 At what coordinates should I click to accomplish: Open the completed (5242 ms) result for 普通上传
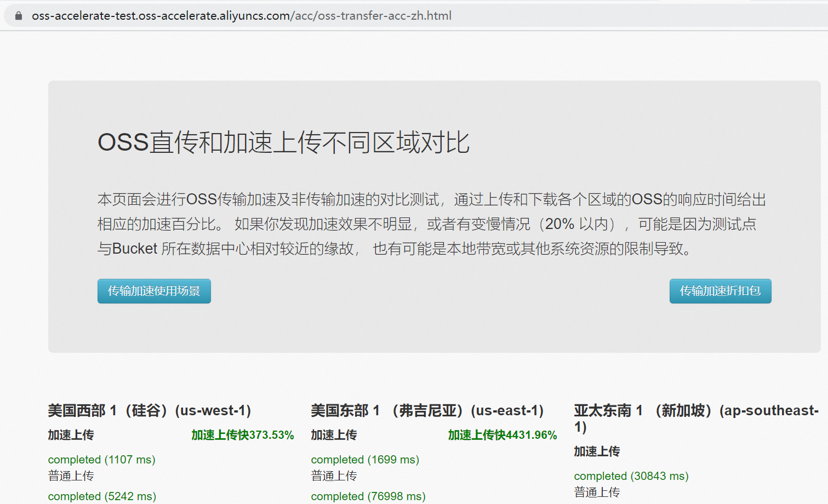[x=101, y=496]
